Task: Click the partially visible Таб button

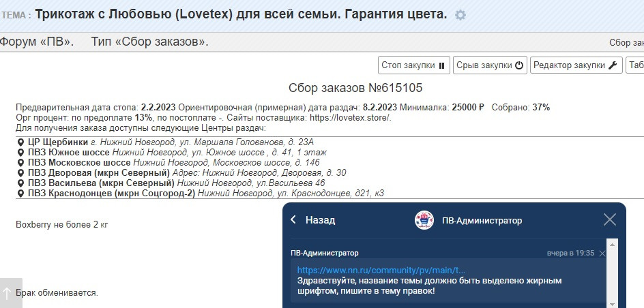Action: point(635,65)
